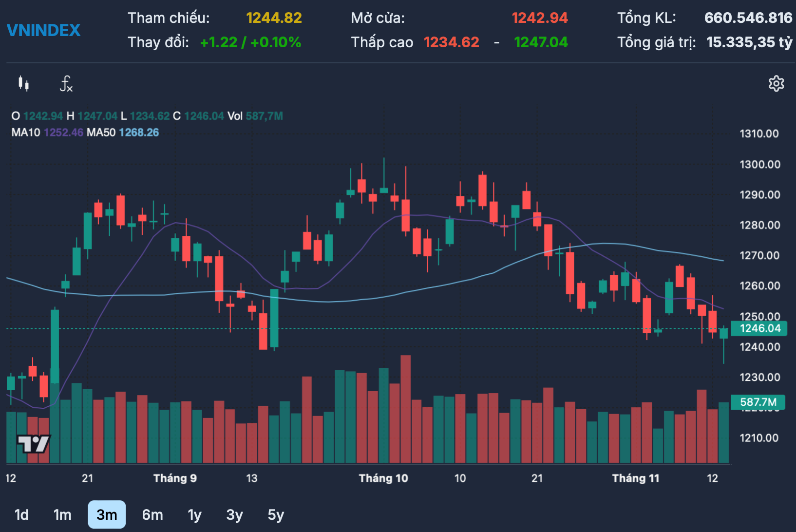Click the MA50 value 1268.26
Screen dimensions: 796x532
coord(139,133)
